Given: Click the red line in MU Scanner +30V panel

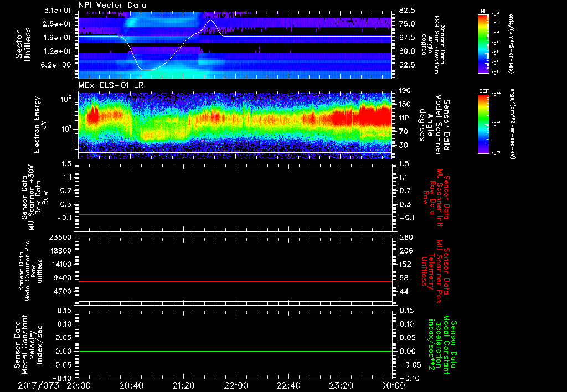Looking at the screenshot, I should point(235,214).
